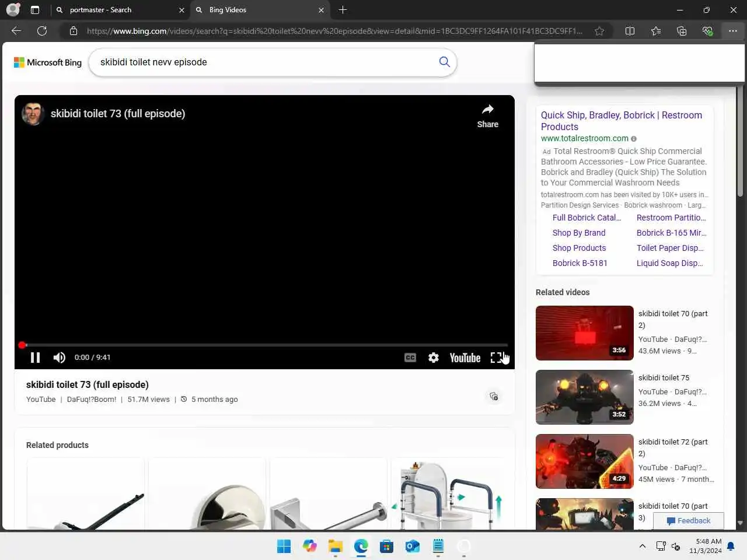
Task: Click the page vertical scrollbar
Action: (x=740, y=140)
